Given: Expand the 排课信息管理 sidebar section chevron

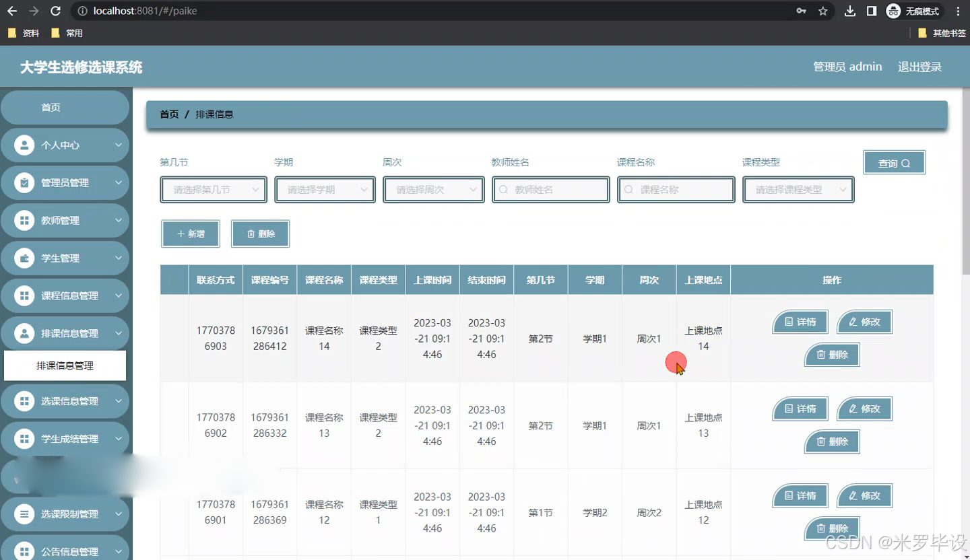Looking at the screenshot, I should coord(119,333).
